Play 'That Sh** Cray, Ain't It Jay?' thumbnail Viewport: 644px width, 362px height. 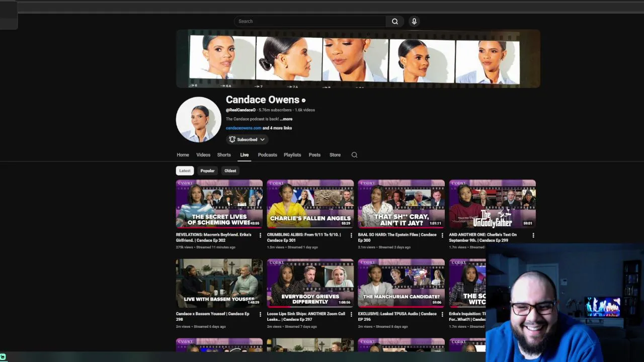(x=401, y=204)
